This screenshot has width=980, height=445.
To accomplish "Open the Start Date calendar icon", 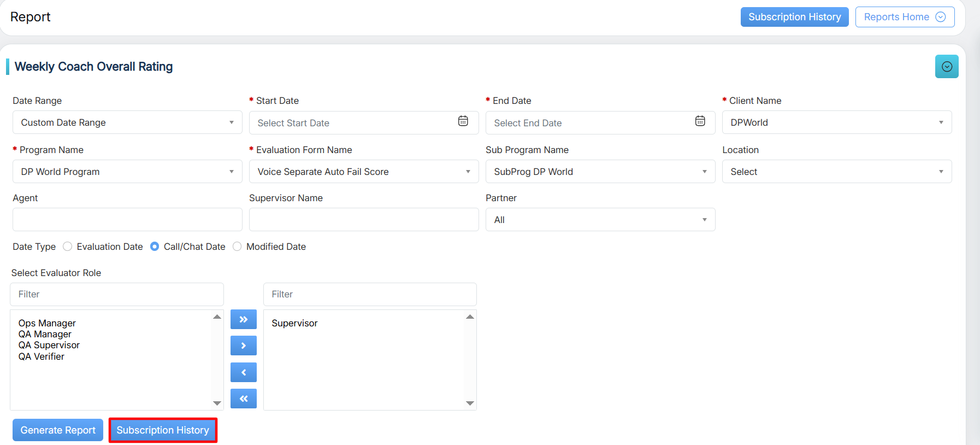I will 463,121.
